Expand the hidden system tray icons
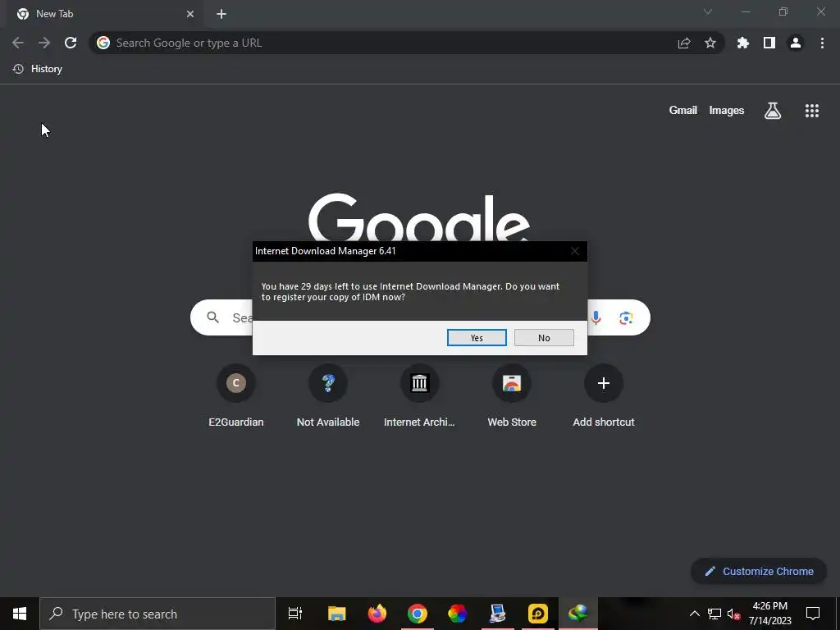Screen dimensions: 840x630 [694, 614]
